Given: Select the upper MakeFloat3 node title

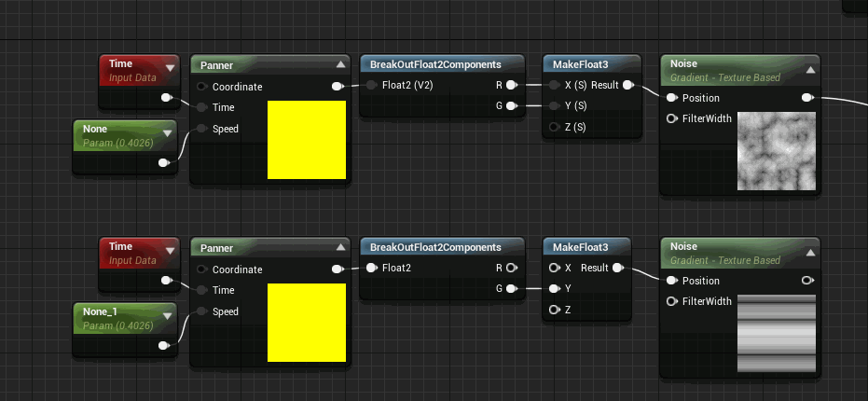Looking at the screenshot, I should (580, 64).
